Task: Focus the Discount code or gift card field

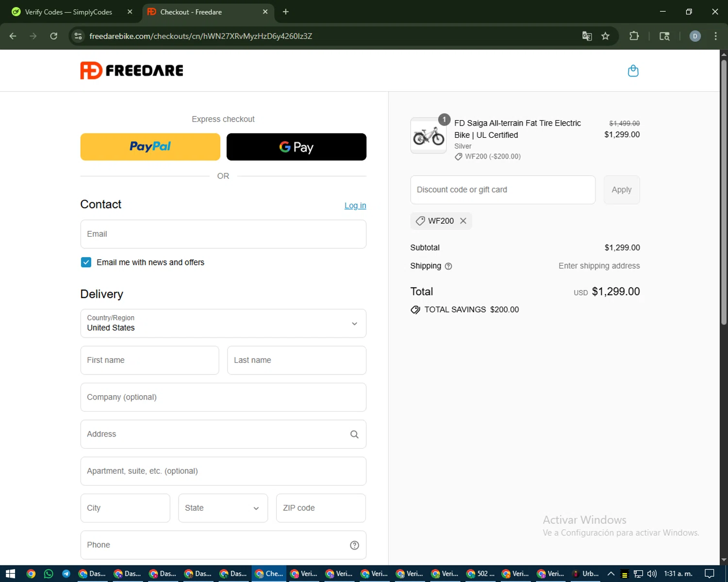Action: [502, 190]
